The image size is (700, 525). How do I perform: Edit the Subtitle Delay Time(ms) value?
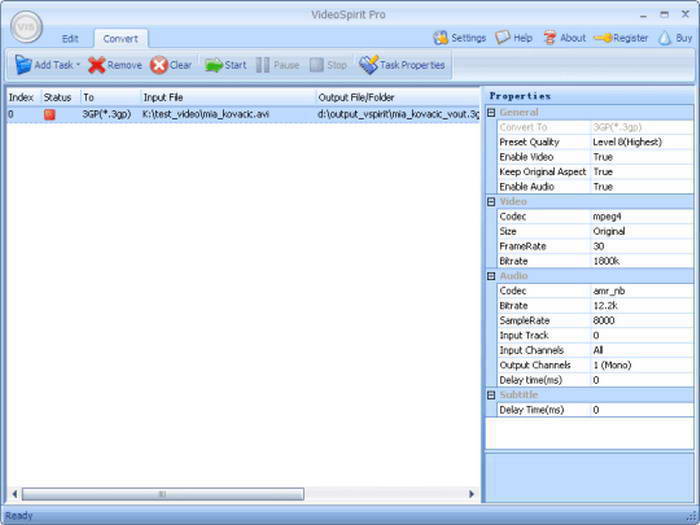[x=642, y=410]
